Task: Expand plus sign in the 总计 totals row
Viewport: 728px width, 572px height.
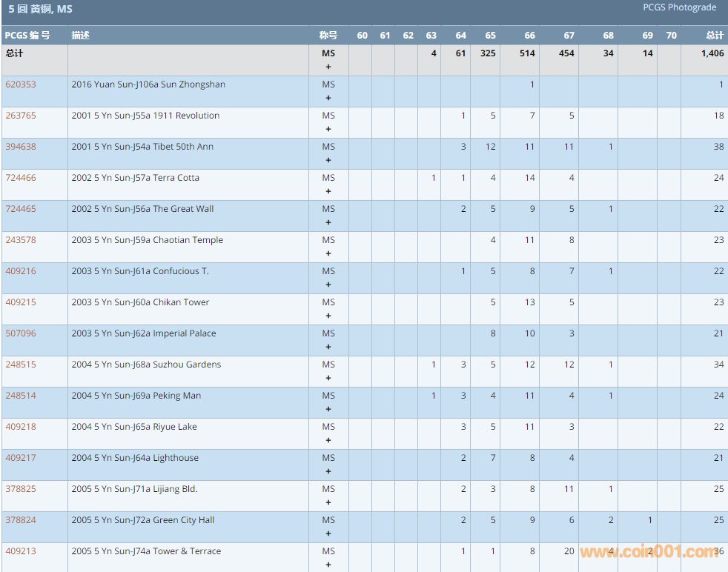Action: (x=328, y=67)
